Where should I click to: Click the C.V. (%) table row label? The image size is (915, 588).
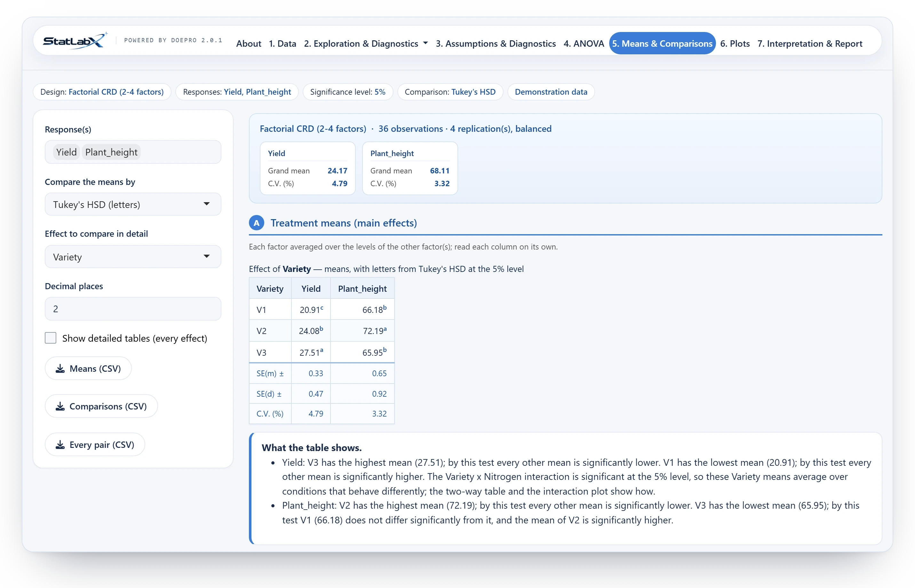(x=270, y=414)
